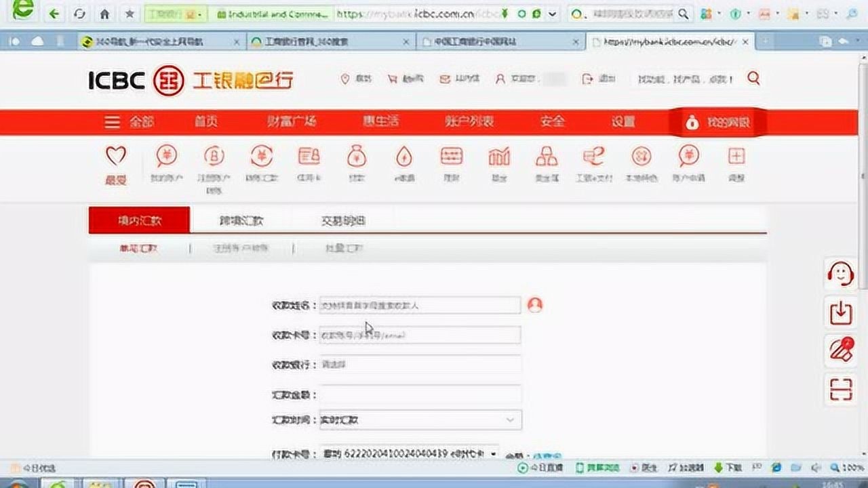868x488 pixels.
Task: Click the 汇款金额 input field
Action: [x=419, y=394]
